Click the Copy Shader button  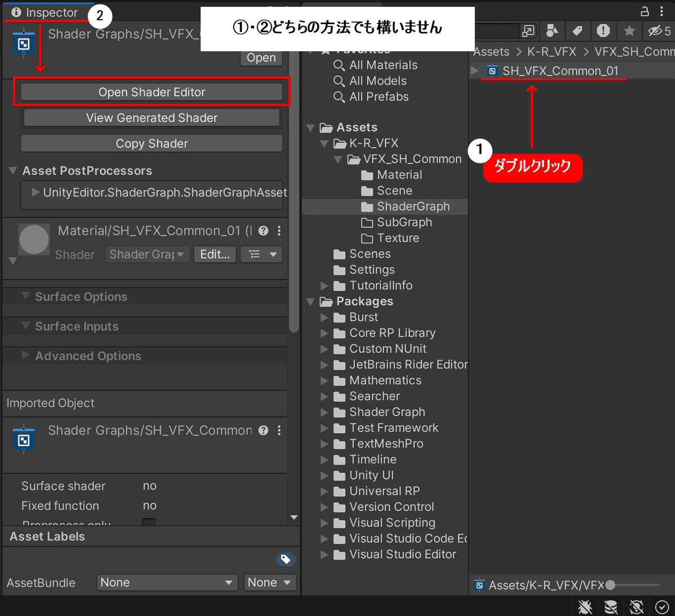point(152,143)
